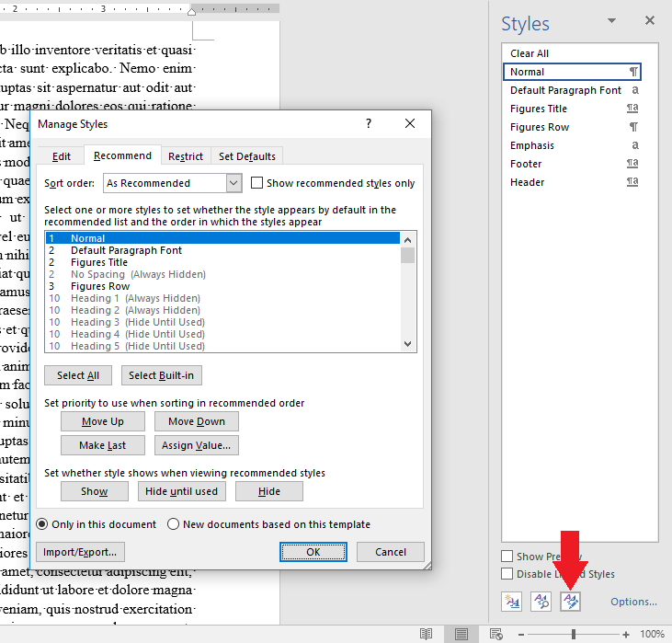Click the Manage Styles icon in Styles pane

(571, 601)
